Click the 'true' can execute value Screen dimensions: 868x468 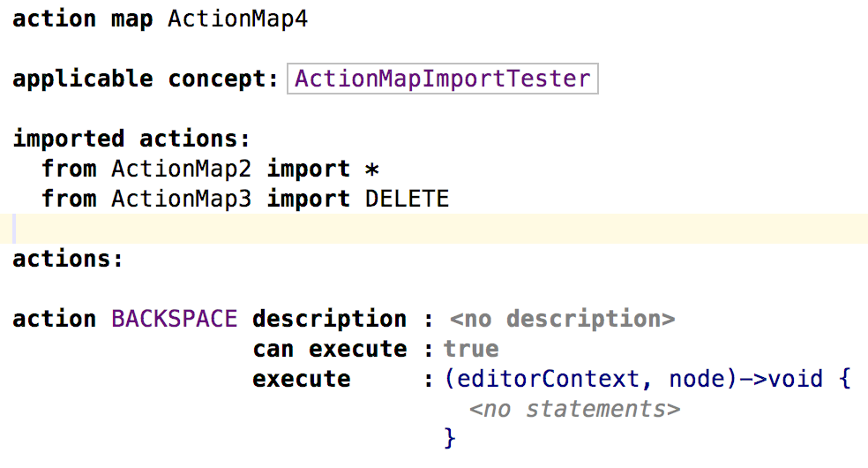(471, 349)
